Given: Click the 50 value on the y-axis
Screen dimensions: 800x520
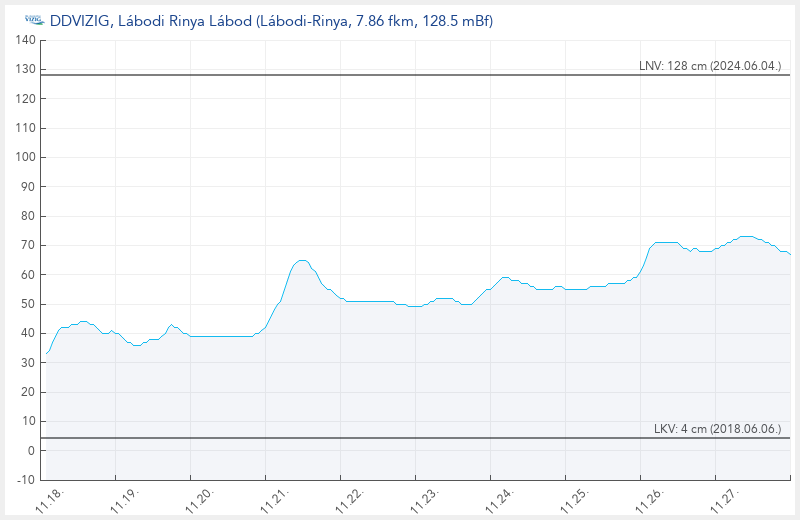Looking at the screenshot, I should [28, 304].
